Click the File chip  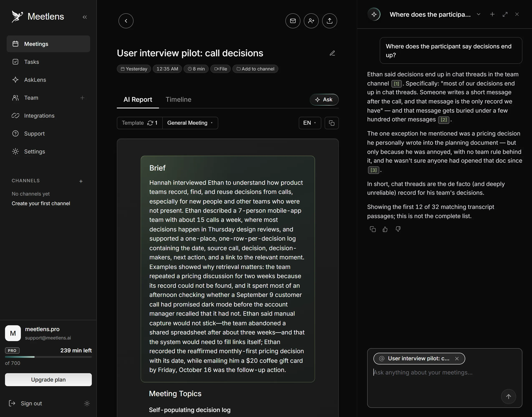coord(221,69)
